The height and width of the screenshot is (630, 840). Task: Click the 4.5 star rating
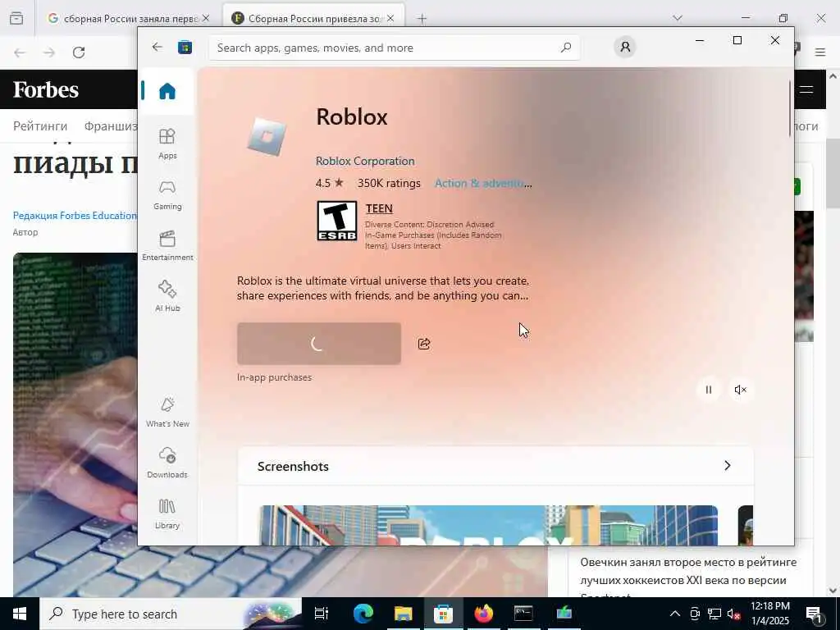(x=329, y=183)
